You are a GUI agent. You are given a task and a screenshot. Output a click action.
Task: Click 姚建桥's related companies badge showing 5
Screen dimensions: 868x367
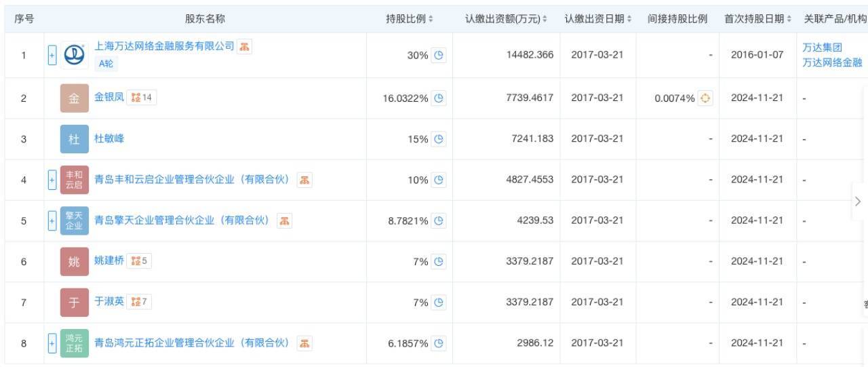pos(139,261)
